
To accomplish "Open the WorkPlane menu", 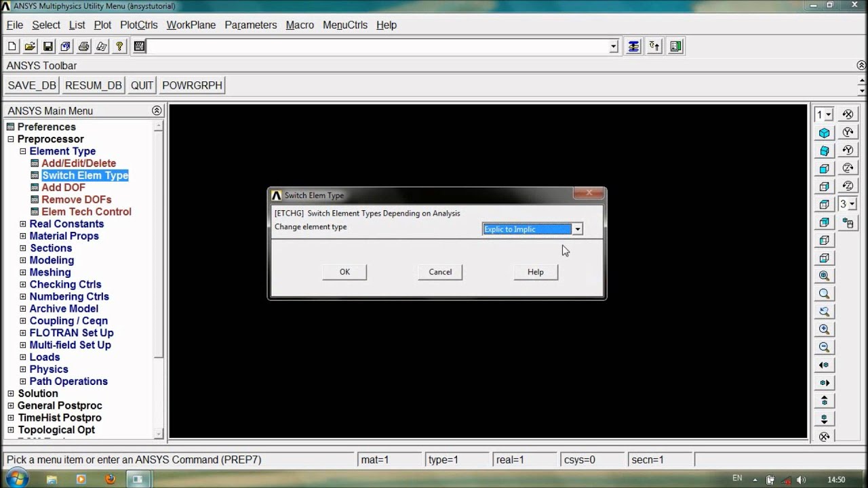I will [191, 25].
